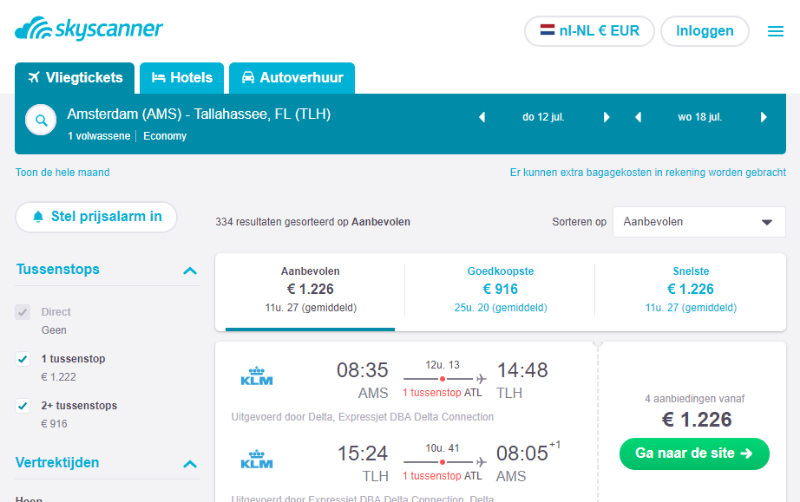Open the hamburger menu icon
Image resolution: width=800 pixels, height=502 pixels.
tap(775, 31)
